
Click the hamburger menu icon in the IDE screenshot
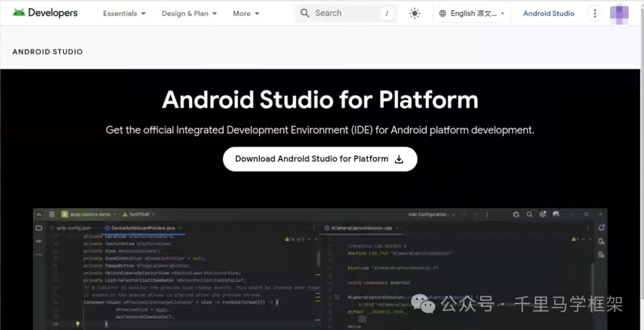pyautogui.click(x=52, y=214)
